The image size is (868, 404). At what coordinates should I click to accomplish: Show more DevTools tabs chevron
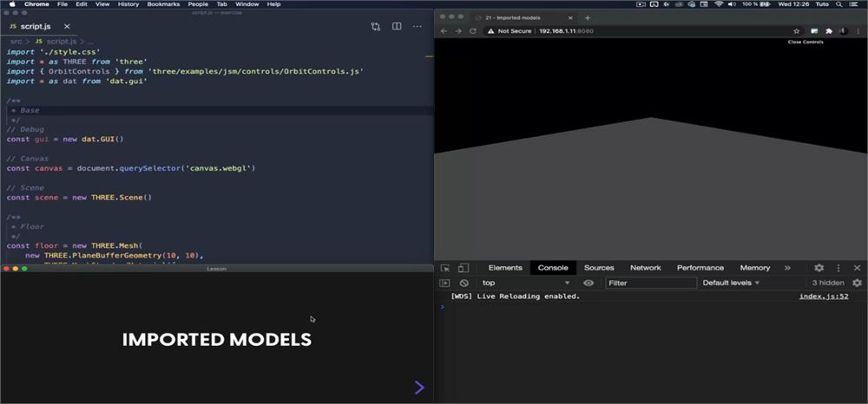click(x=788, y=268)
